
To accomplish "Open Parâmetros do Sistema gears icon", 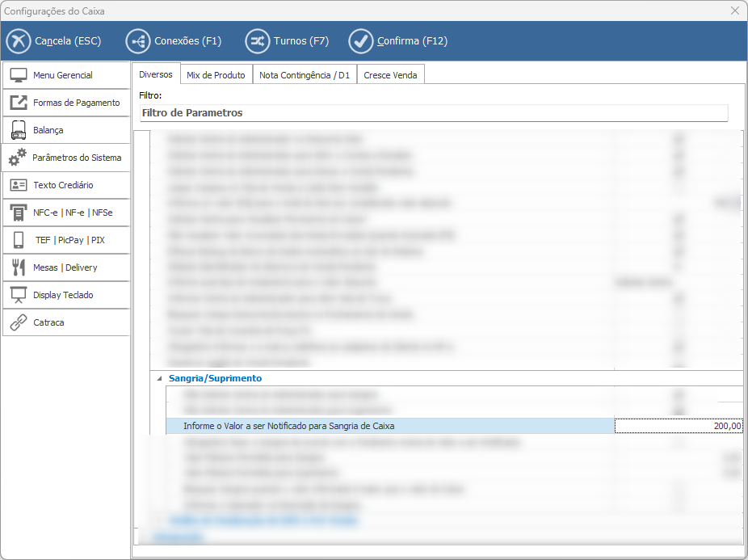I will (18, 158).
